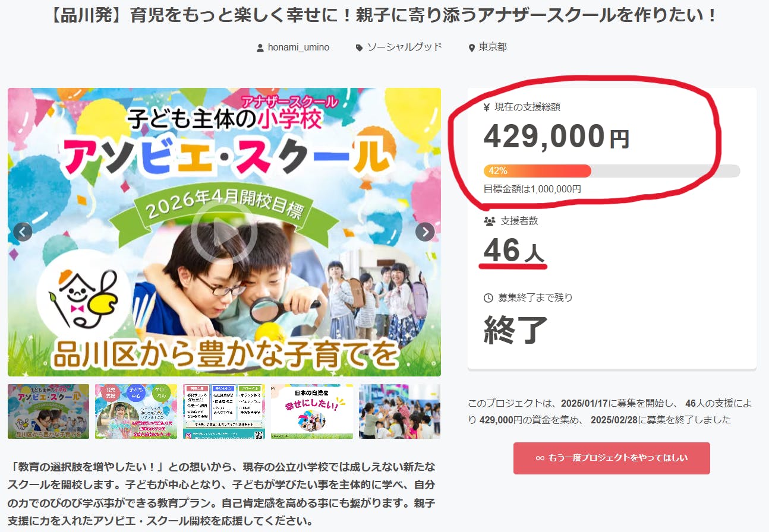The width and height of the screenshot is (769, 532).
Task: Click the person icon beside honami_umino
Action: coord(260,48)
